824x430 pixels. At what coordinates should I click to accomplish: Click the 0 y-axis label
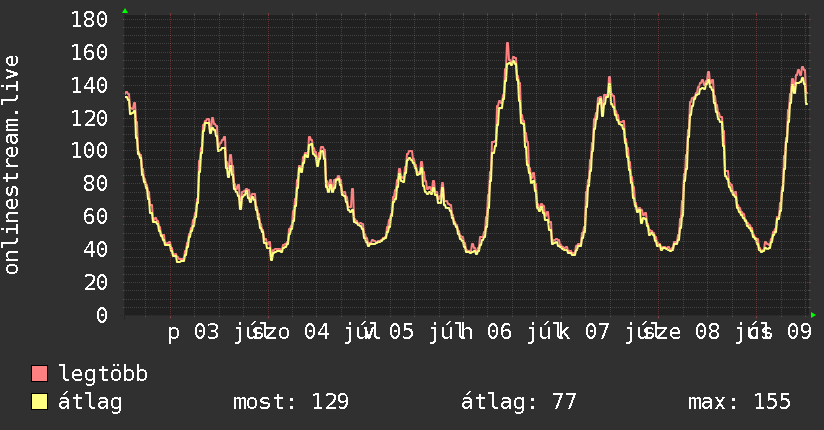102,315
